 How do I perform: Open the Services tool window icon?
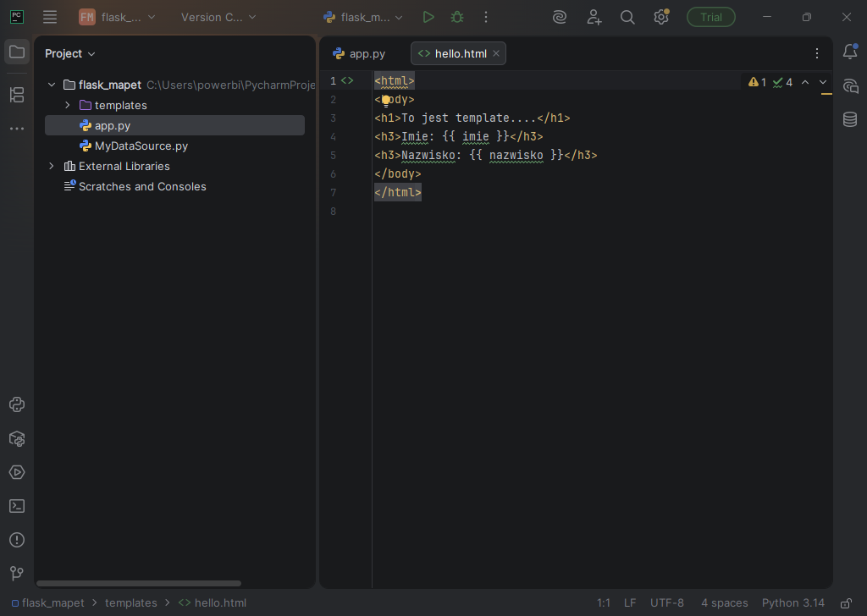(17, 472)
